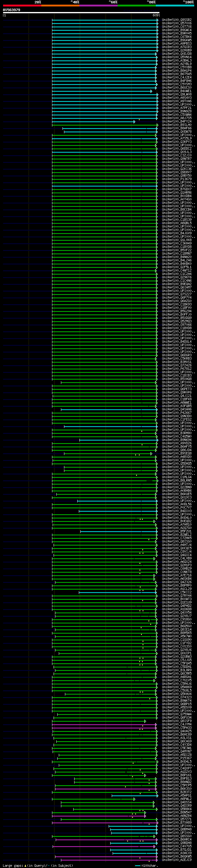Click the purple alignment bar of UniRef100_B6QKW5
Image resolution: width=197 pixels, height=868 pixels.
coord(106,857)
